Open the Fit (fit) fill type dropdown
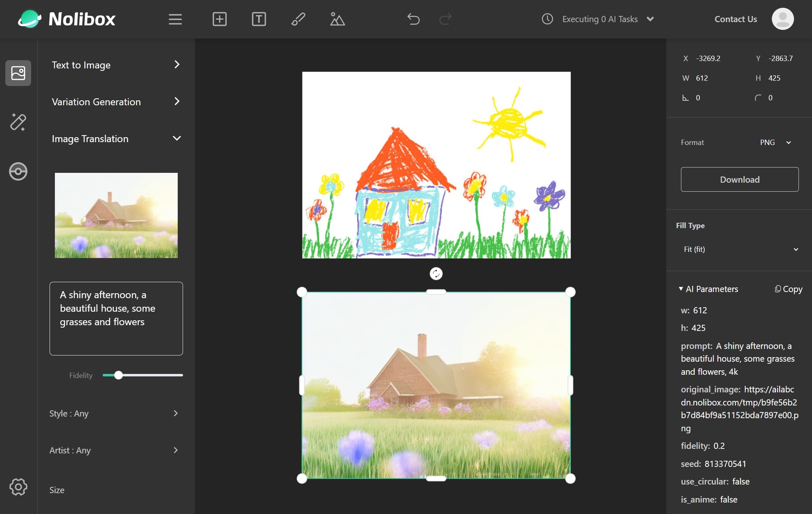812x514 pixels. 740,249
